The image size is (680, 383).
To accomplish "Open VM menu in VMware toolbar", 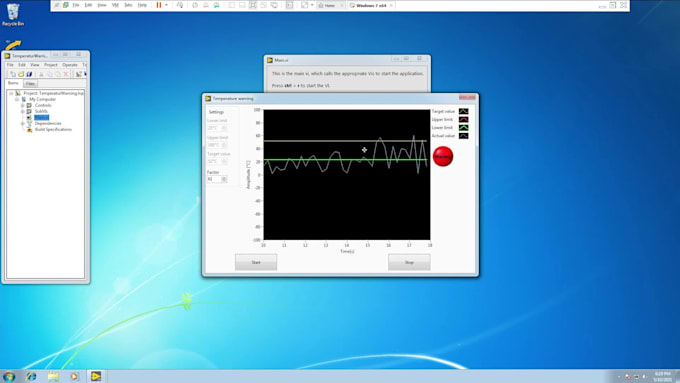I will [x=115, y=5].
